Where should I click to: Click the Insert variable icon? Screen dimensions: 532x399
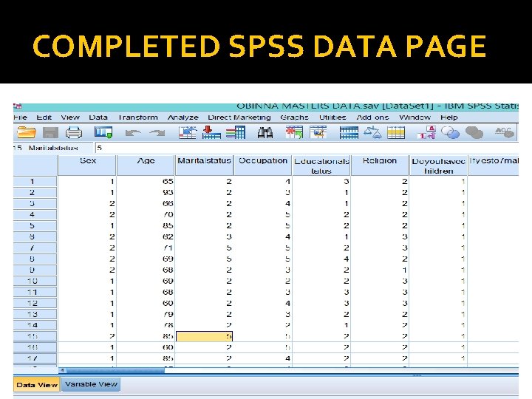[x=318, y=132]
